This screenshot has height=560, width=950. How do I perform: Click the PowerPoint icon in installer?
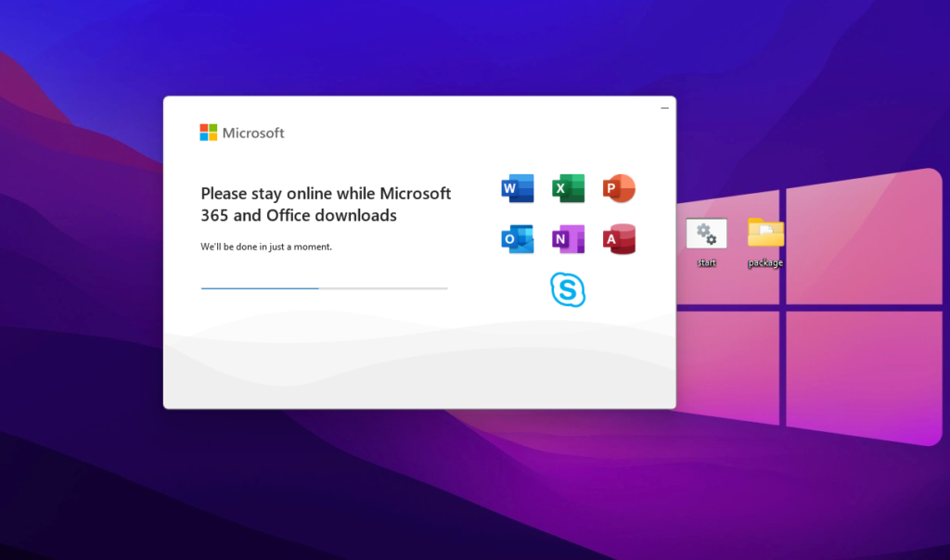tap(619, 188)
